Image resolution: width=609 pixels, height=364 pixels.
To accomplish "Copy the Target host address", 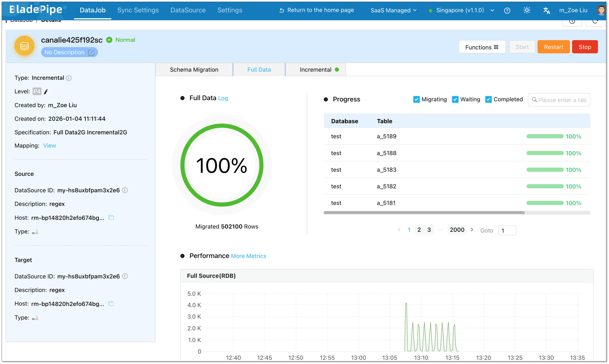I will tap(111, 304).
